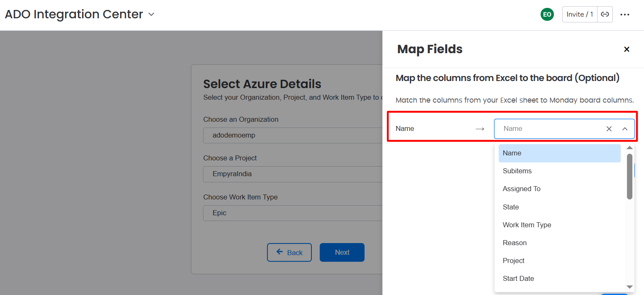
Task: Copy board link via chain icon
Action: tap(605, 15)
